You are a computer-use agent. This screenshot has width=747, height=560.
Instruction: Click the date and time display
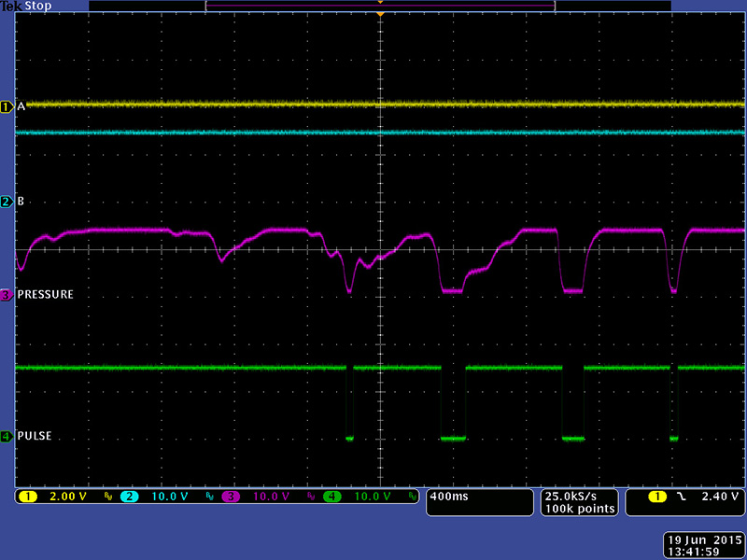pyautogui.click(x=703, y=544)
